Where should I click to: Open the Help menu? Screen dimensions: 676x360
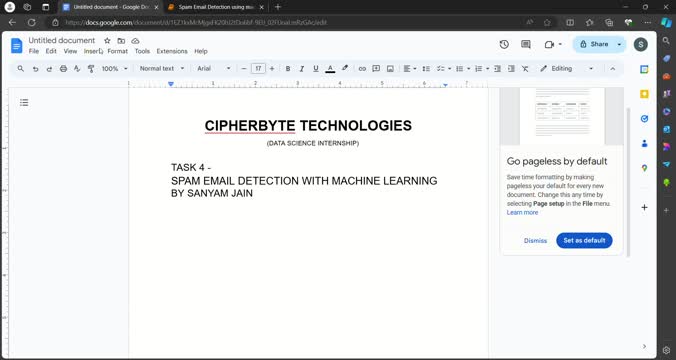coord(201,51)
